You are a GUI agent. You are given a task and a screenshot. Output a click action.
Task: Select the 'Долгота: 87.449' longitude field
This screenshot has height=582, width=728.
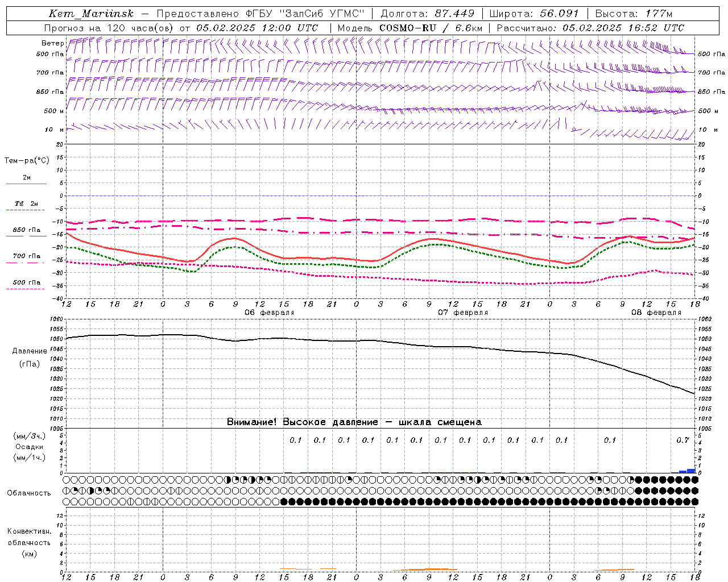click(428, 14)
